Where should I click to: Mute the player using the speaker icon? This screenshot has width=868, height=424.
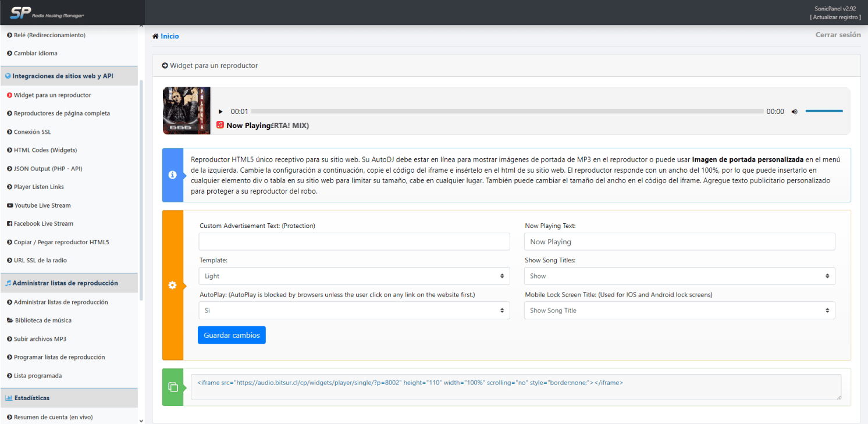pos(794,112)
